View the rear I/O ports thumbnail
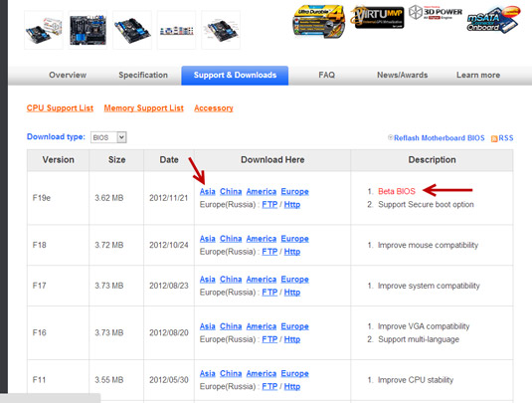 tap(176, 30)
